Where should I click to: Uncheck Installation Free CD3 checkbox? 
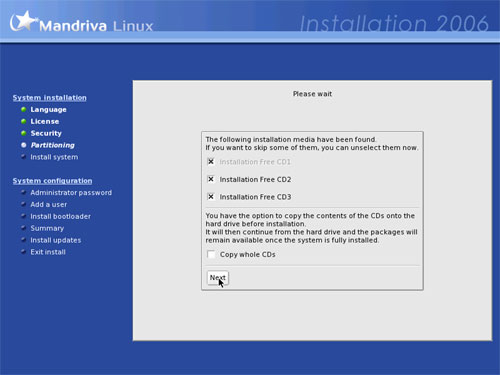coord(211,197)
